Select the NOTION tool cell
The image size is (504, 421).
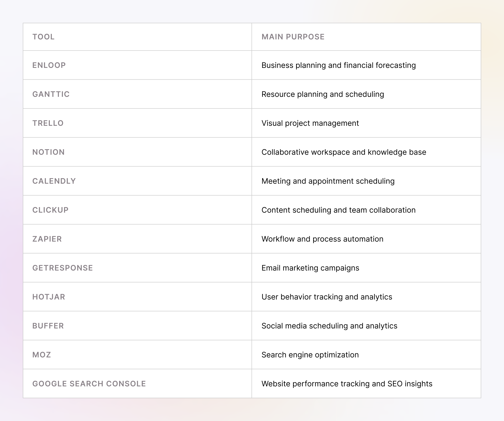(x=137, y=152)
